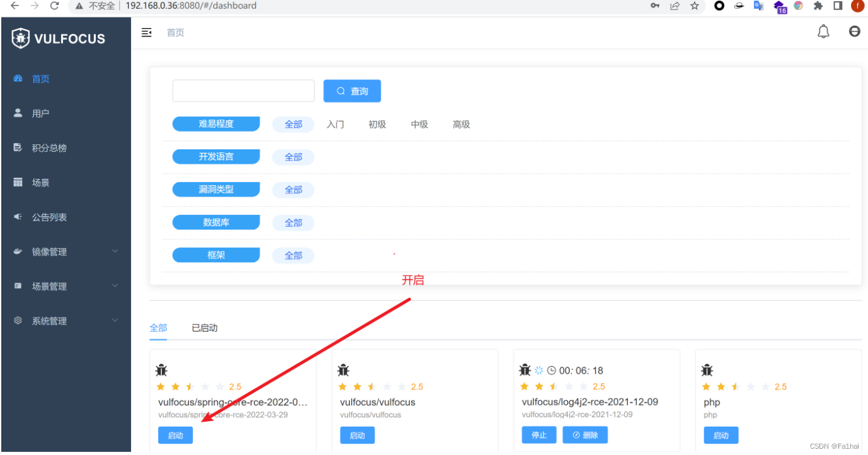868x455 pixels.
Task: Click the extension icon with the 16 badge
Action: [x=780, y=7]
